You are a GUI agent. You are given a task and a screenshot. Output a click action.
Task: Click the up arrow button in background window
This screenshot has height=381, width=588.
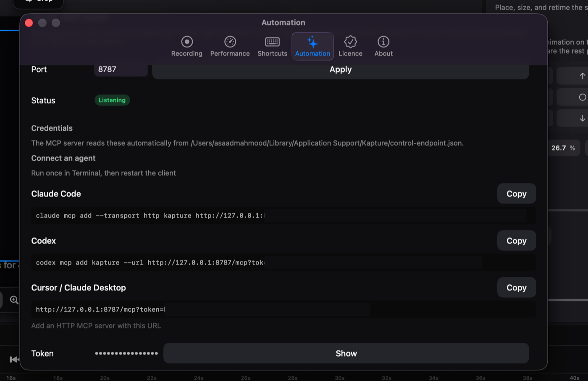pos(582,76)
